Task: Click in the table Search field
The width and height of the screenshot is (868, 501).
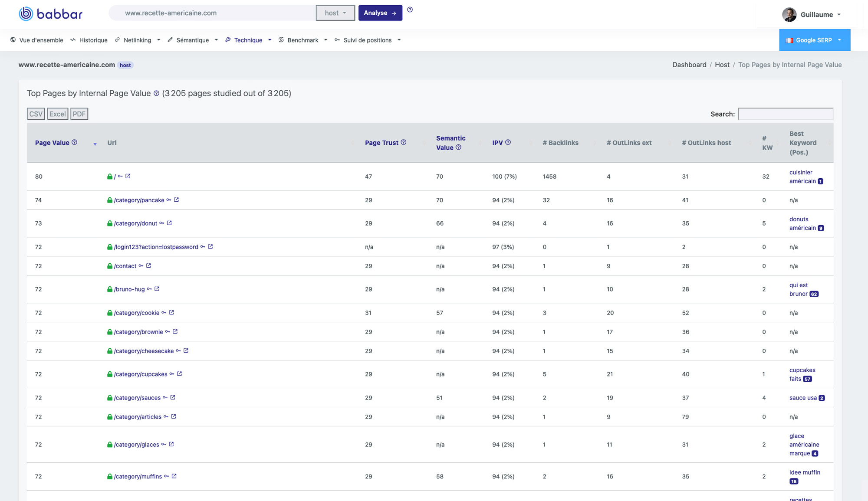Action: coord(785,114)
